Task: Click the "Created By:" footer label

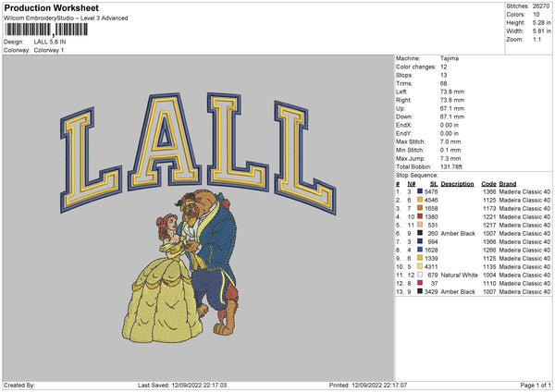Action: 19,386
